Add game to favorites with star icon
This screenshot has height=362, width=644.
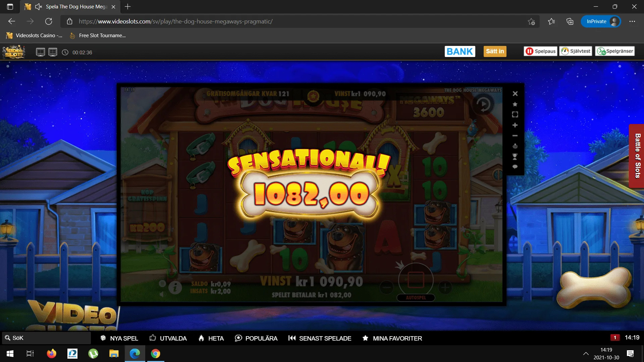pos(515,104)
